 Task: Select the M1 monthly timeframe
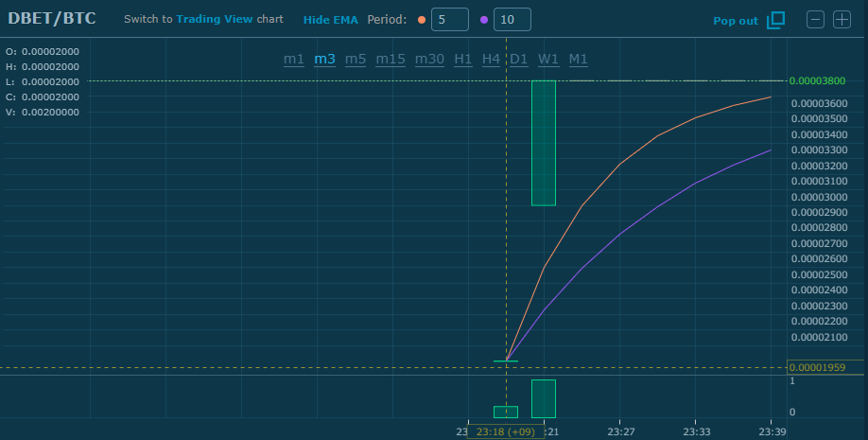[x=579, y=60]
